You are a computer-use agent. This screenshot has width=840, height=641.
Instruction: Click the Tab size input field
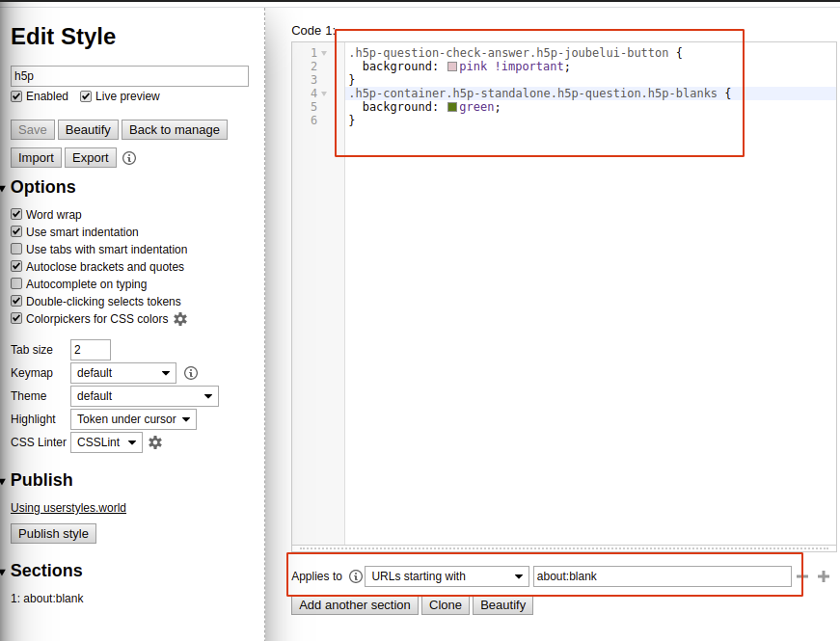pyautogui.click(x=91, y=350)
